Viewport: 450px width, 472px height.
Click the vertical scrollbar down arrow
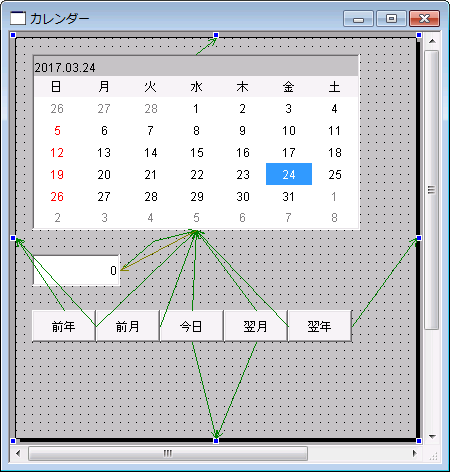click(x=432, y=436)
